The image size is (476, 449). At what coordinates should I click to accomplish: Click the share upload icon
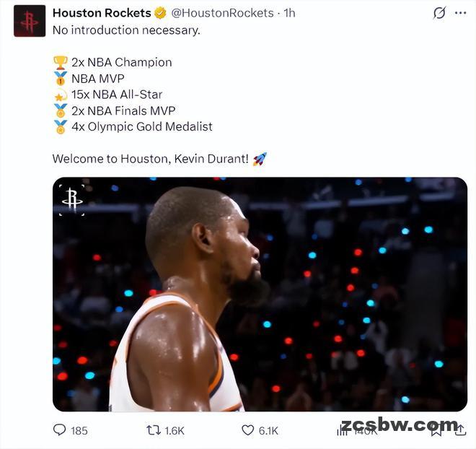[461, 430]
